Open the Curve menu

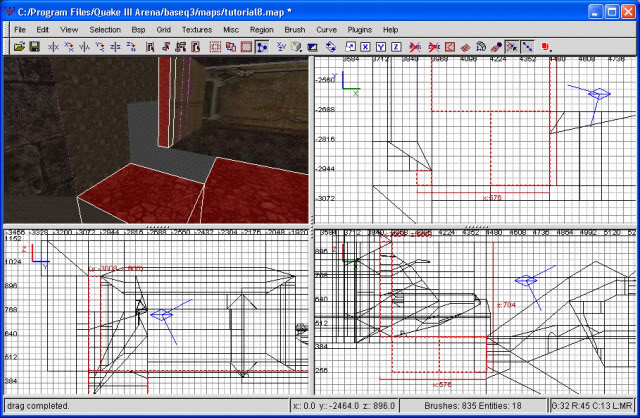click(x=327, y=30)
